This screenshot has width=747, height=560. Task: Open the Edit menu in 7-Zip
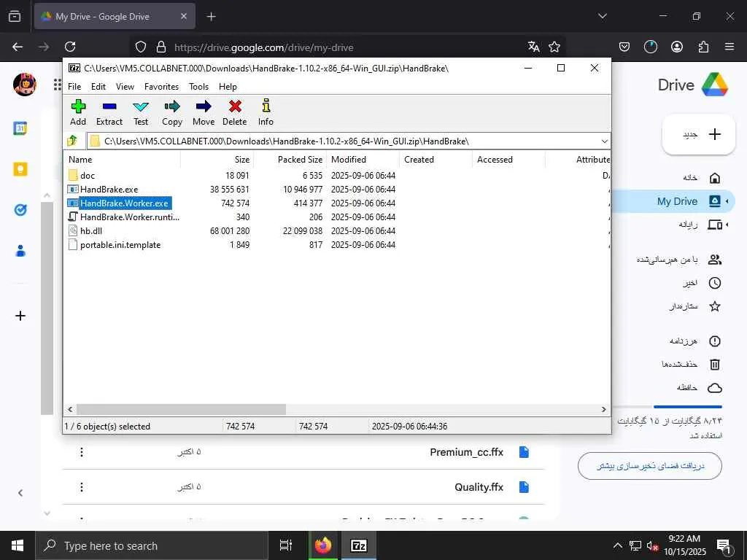pos(98,87)
